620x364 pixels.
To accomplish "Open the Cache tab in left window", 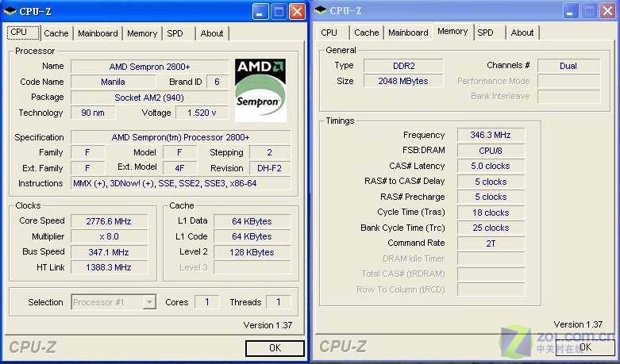I will point(56,33).
